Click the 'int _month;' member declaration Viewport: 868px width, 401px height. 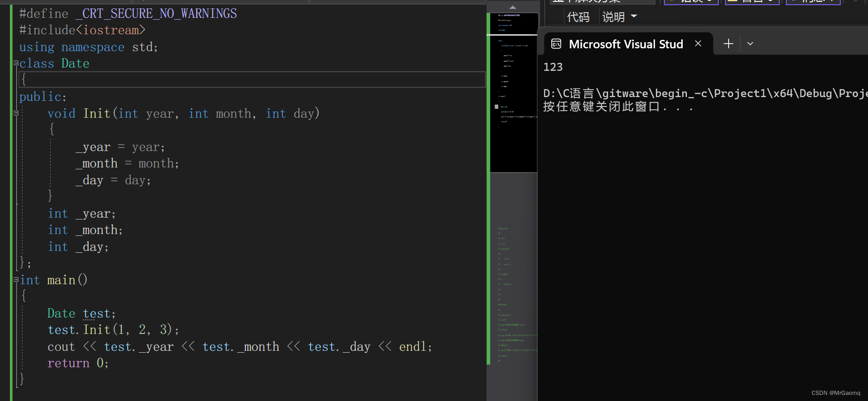point(85,230)
